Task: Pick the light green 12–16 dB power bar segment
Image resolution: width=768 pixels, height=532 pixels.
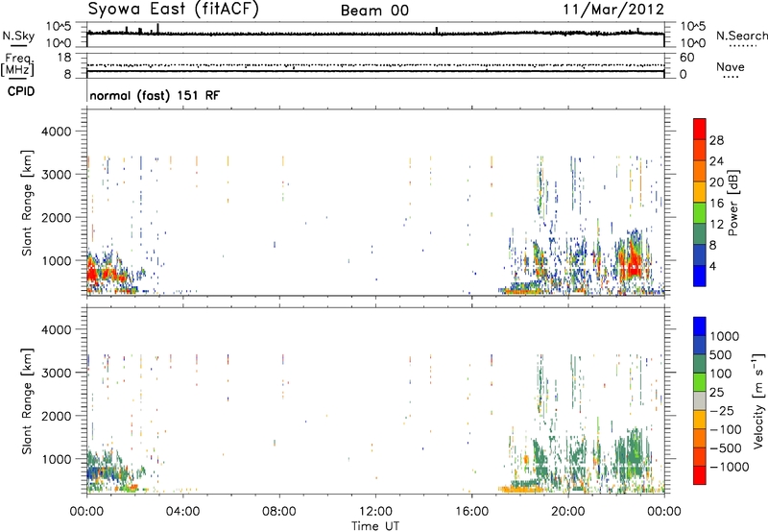Action: [x=700, y=213]
